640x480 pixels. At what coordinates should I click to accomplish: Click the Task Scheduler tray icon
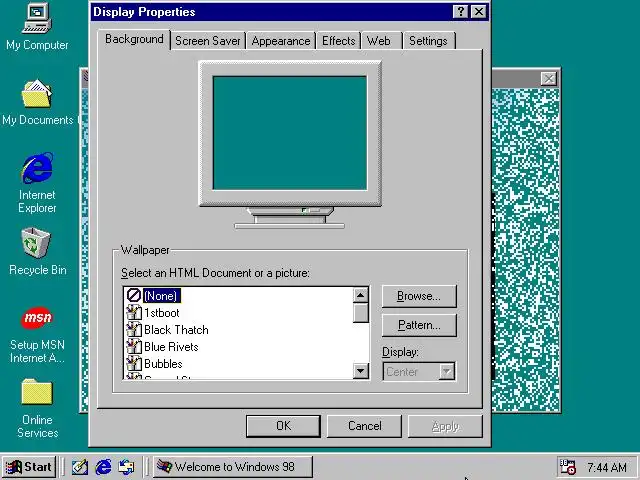(x=567, y=467)
